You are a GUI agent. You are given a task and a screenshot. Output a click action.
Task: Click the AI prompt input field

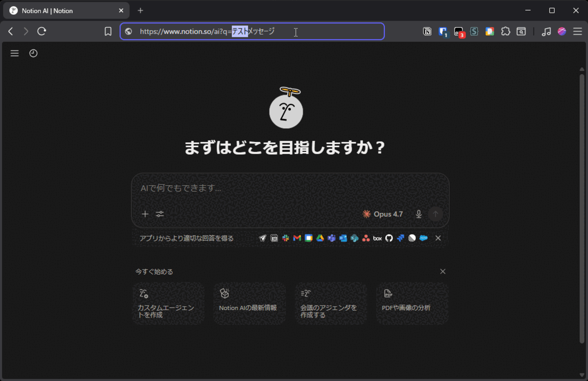point(290,188)
